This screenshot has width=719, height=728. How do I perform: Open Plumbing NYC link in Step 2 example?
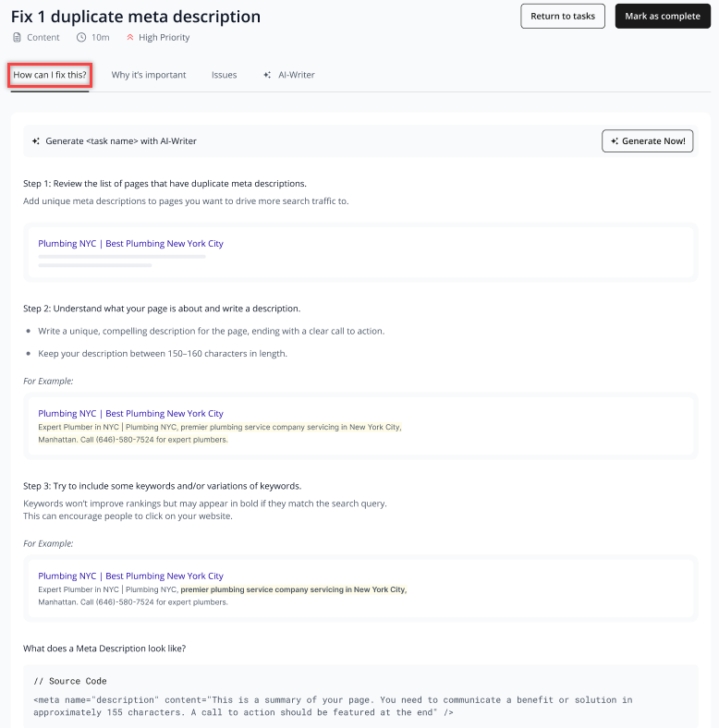130,414
